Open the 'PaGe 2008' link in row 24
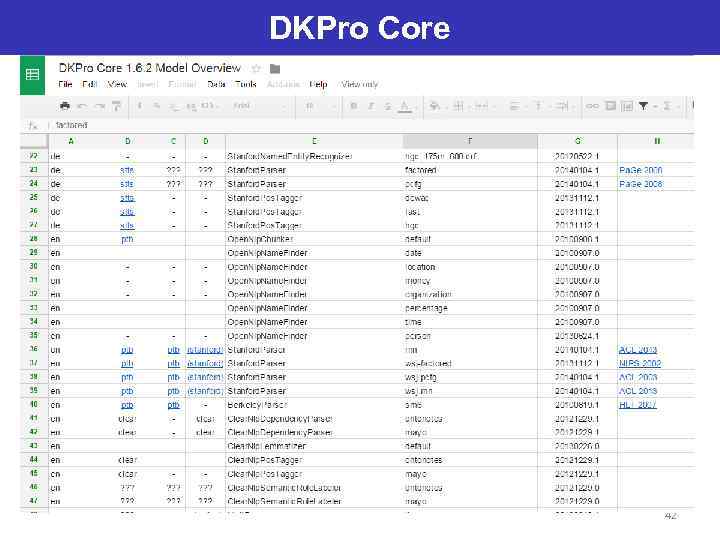Screen dimensions: 720x540 pos(641,184)
